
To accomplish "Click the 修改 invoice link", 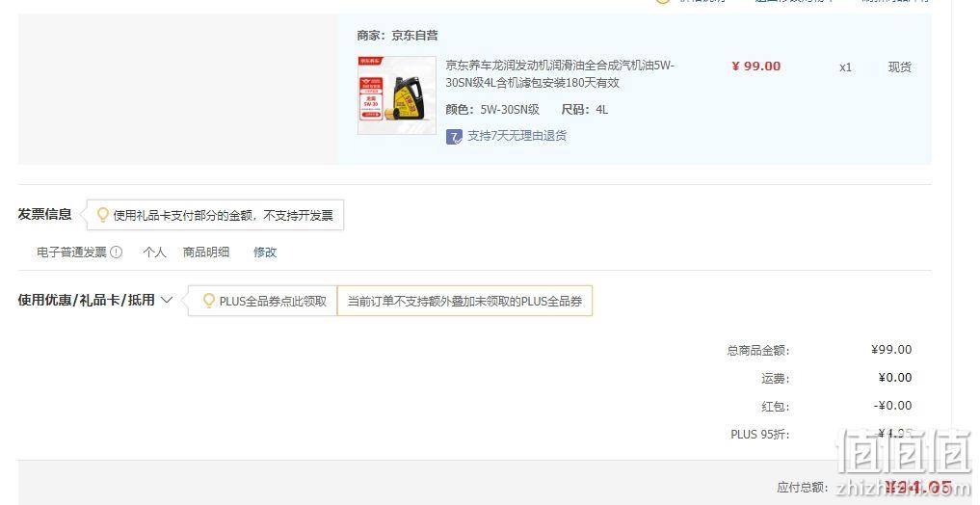I will (x=265, y=252).
